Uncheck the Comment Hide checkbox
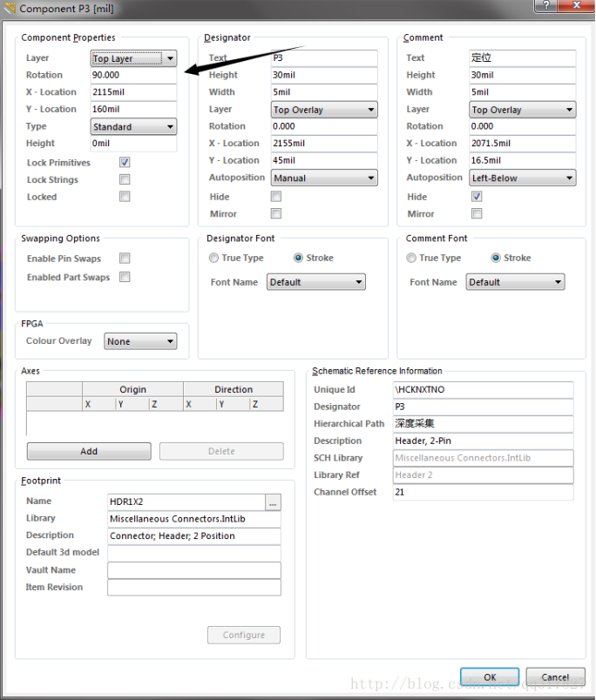Screen dimensions: 596x700 pos(477,197)
